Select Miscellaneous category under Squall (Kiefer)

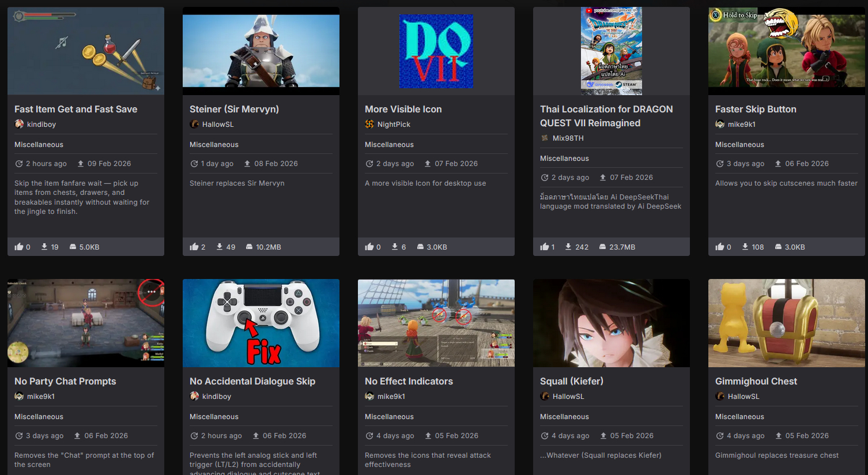pyautogui.click(x=564, y=417)
